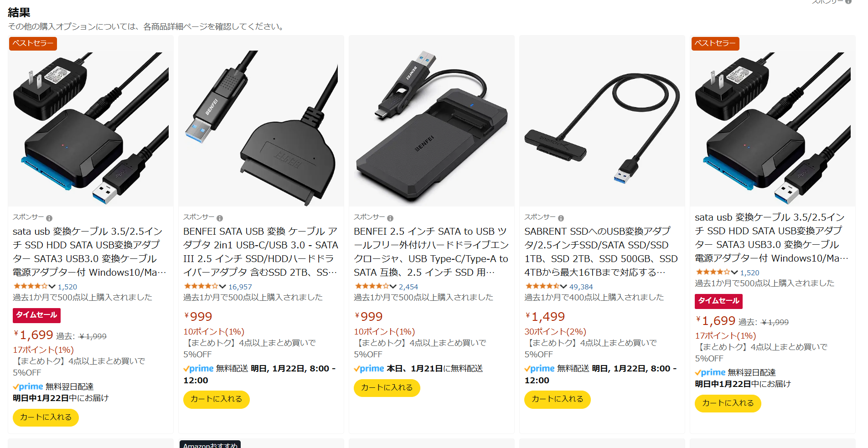Add BENFEI enclosure to cart
This screenshot has width=868, height=448.
click(387, 388)
